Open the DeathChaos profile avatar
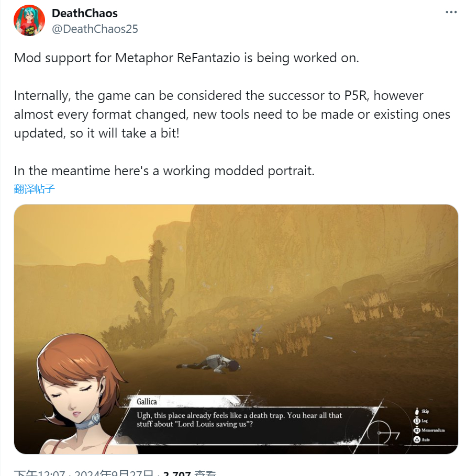Screen dimensions: 467x476 (x=29, y=20)
